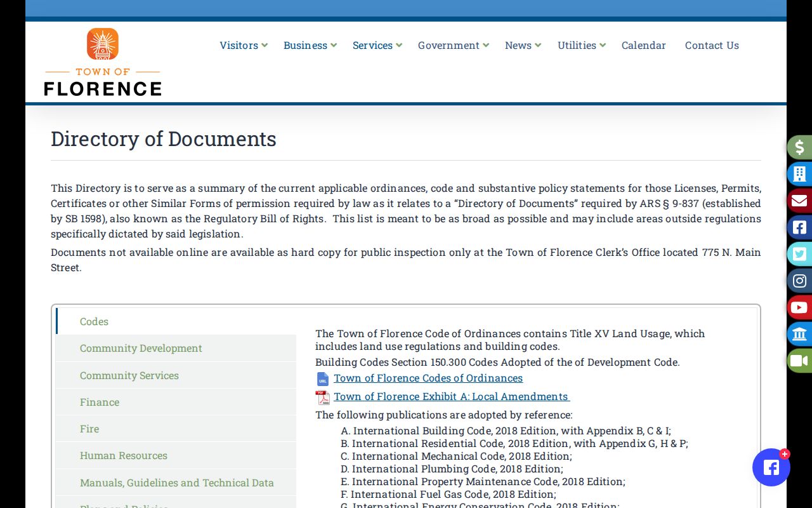Open the YouTube side icon
The height and width of the screenshot is (508, 812).
coord(799,308)
